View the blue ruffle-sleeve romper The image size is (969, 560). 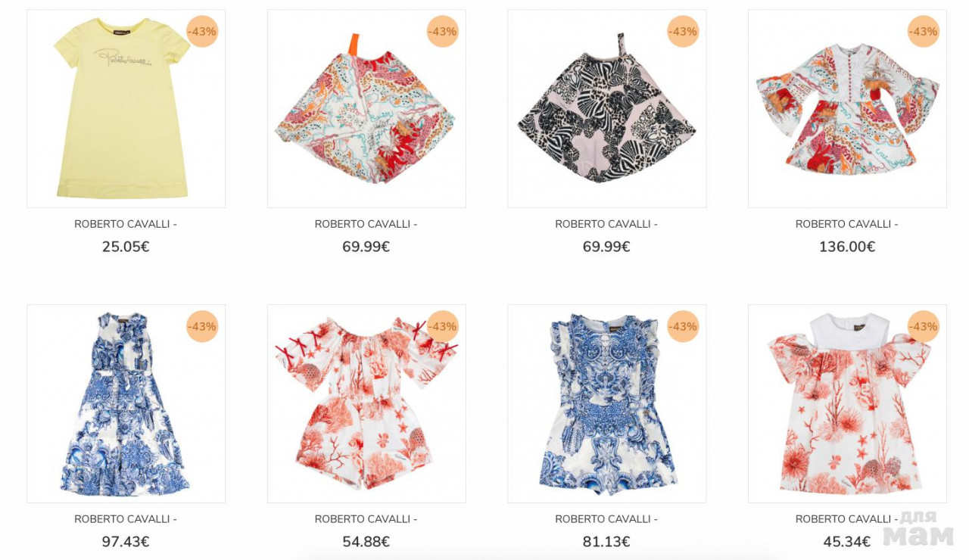(606, 403)
